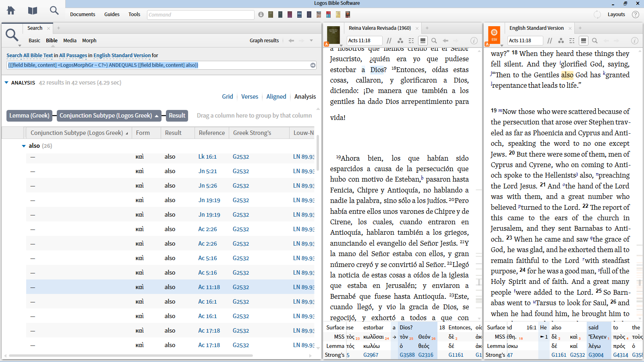
Task: Open the Search panel menu dropdown
Action: point(19,46)
